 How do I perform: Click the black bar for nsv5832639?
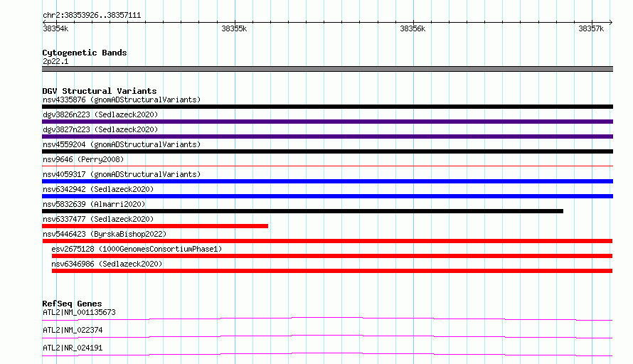pyautogui.click(x=302, y=211)
